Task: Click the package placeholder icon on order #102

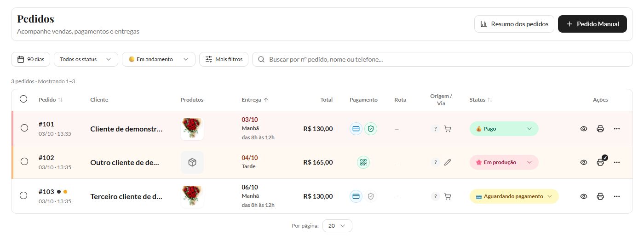Action: coord(192,162)
